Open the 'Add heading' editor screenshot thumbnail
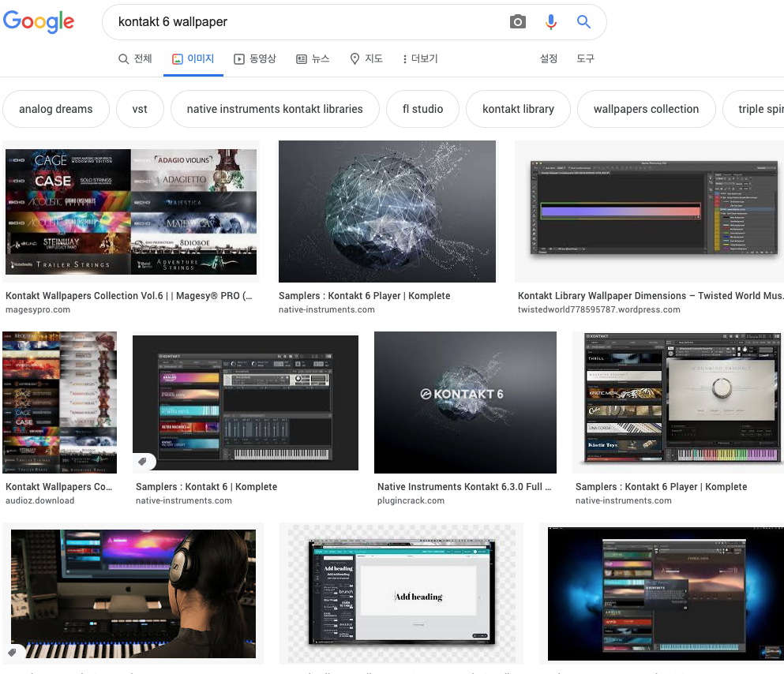The height and width of the screenshot is (674, 784). 402,593
